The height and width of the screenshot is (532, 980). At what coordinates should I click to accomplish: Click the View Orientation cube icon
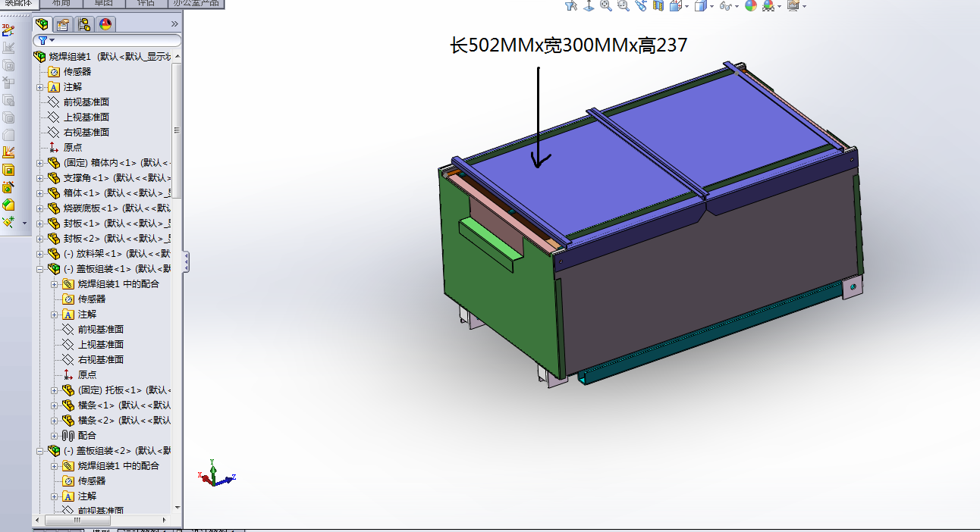675,6
